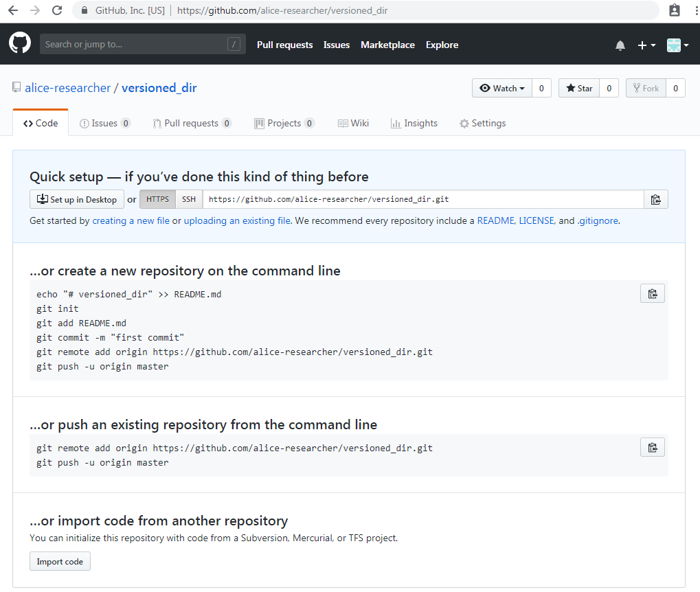Expand the user avatar menu
700x592 pixels.
[677, 45]
